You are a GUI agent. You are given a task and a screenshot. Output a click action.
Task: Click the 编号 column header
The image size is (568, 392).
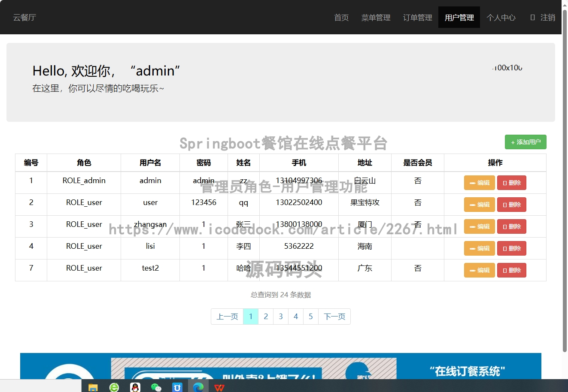coord(31,163)
